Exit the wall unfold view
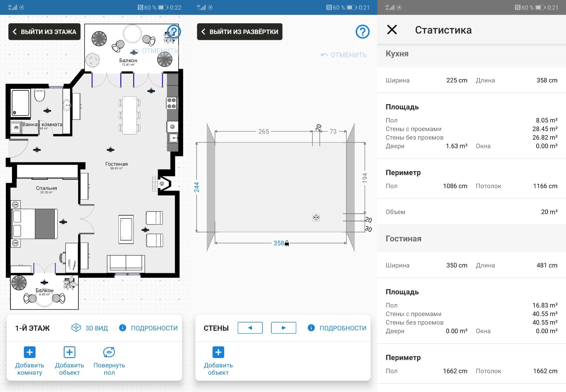The width and height of the screenshot is (566, 392). click(x=240, y=32)
